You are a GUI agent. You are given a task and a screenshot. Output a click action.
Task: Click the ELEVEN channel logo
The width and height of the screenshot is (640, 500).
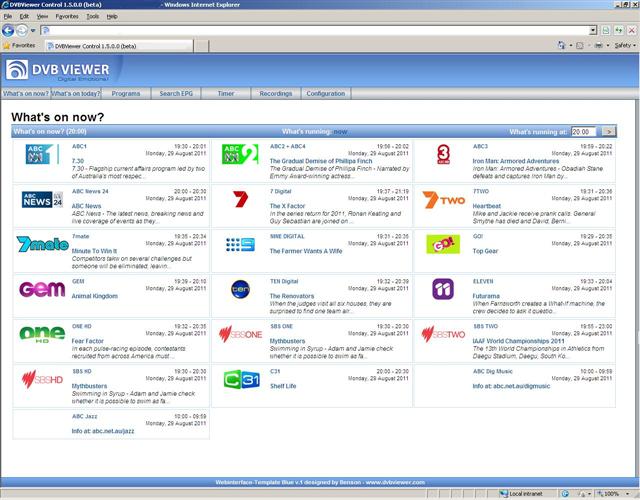click(443, 289)
